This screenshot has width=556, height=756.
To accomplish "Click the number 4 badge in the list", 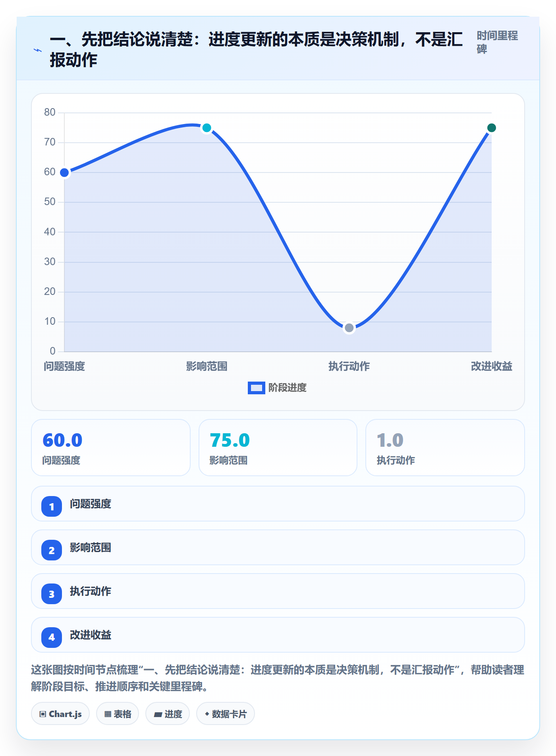I will coord(52,638).
